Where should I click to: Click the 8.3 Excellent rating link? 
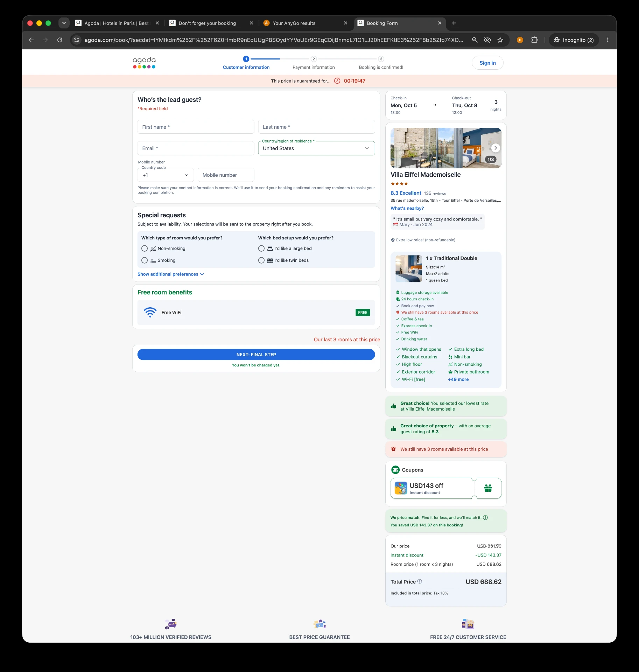406,193
